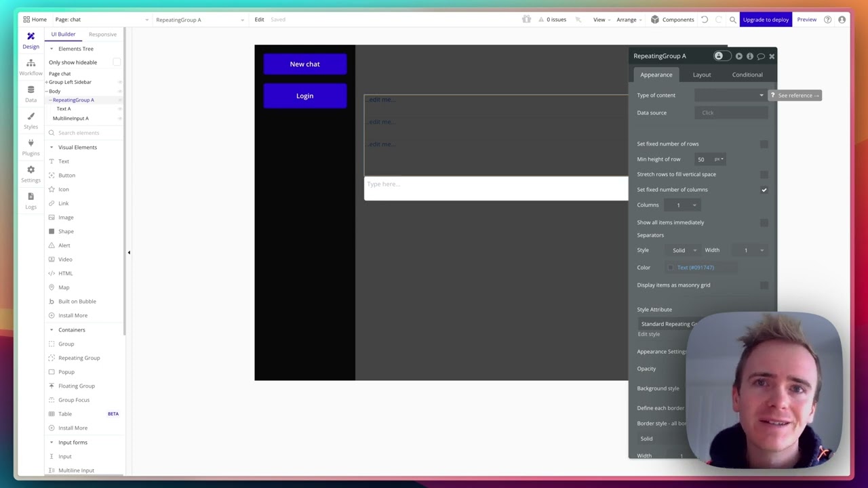Click Upgrade to deploy button
The width and height of the screenshot is (868, 488).
(766, 20)
